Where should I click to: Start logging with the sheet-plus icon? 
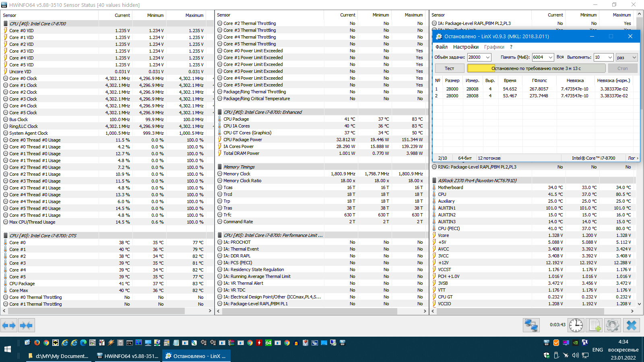pos(594,325)
